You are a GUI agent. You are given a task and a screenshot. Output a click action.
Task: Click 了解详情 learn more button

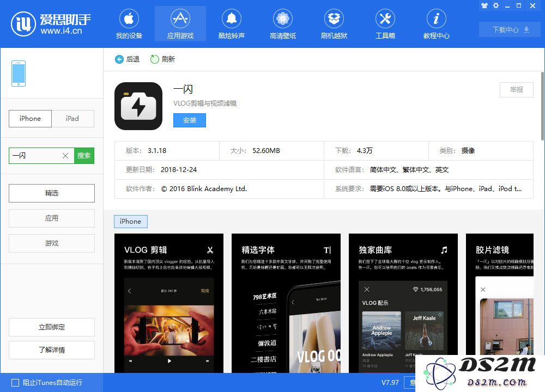52,350
